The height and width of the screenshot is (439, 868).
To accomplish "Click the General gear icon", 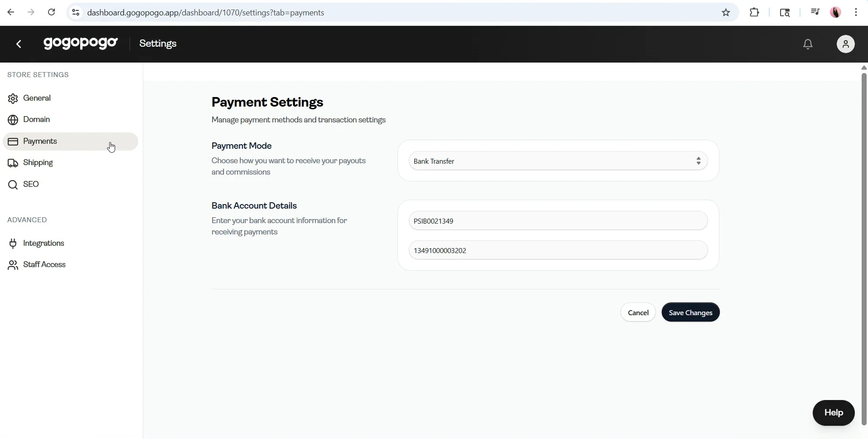I will coord(13,98).
